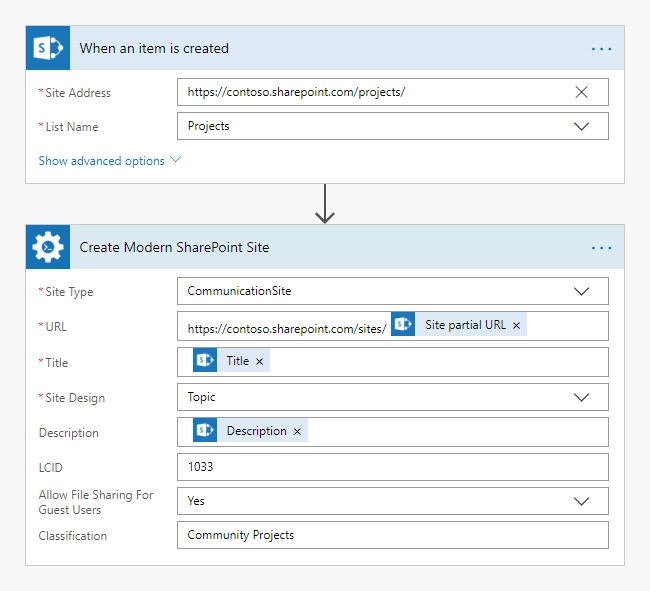
Task: Expand the Site Design dropdown
Action: [581, 397]
